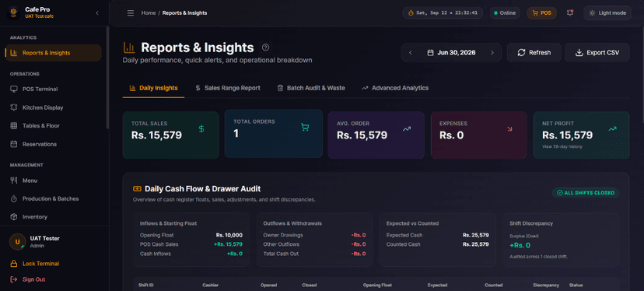The width and height of the screenshot is (644, 291).
Task: Open Reports & Insights in sidebar
Action: tap(54, 53)
